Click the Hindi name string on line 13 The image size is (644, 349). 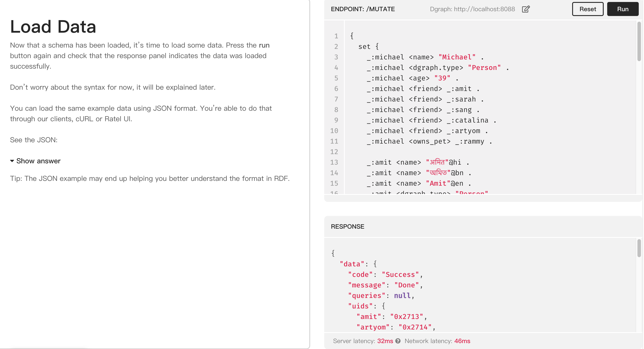(x=437, y=162)
